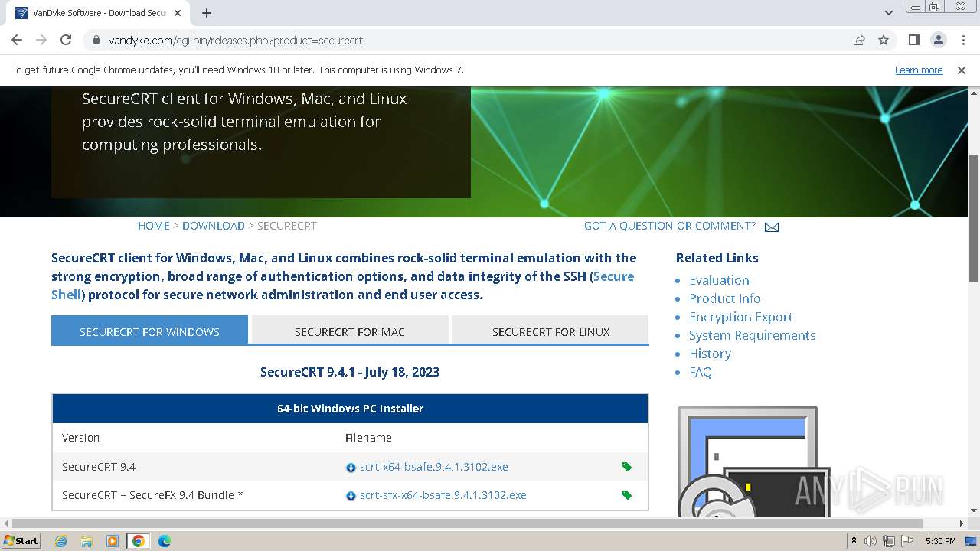Click green tag icon in SecureCRT 9.4 row
The image size is (980, 551).
627,467
